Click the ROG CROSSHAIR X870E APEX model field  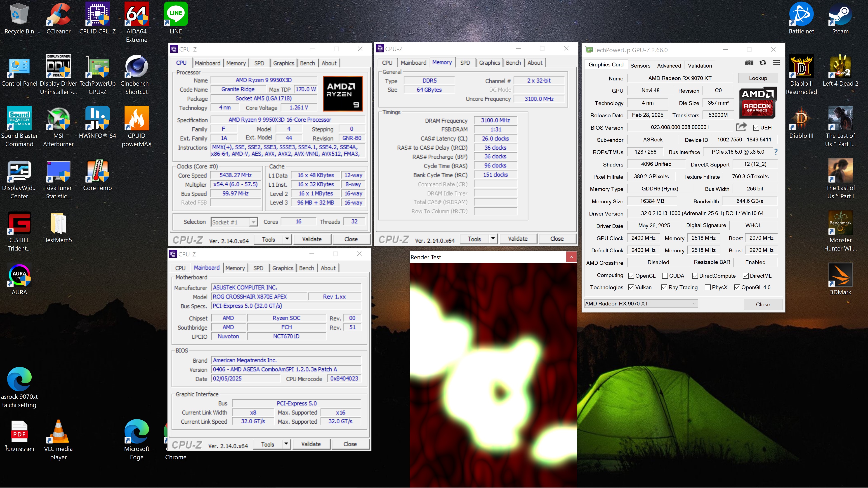(x=259, y=297)
